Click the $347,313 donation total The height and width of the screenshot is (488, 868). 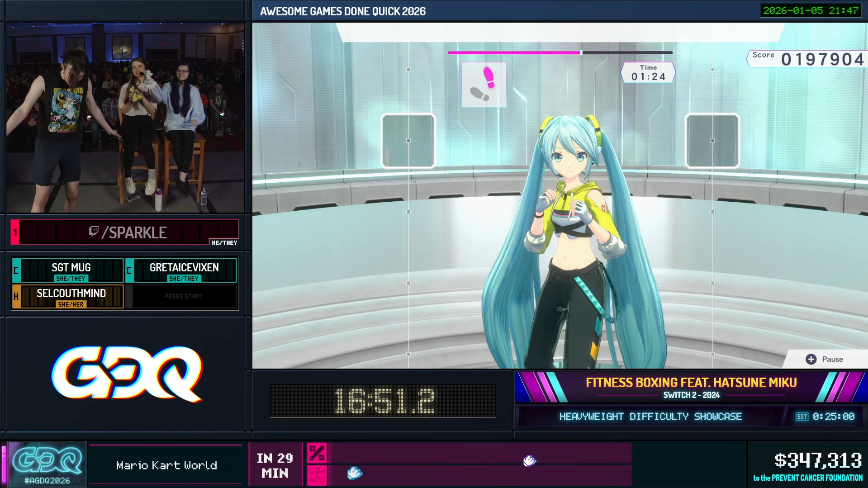pyautogui.click(x=818, y=461)
